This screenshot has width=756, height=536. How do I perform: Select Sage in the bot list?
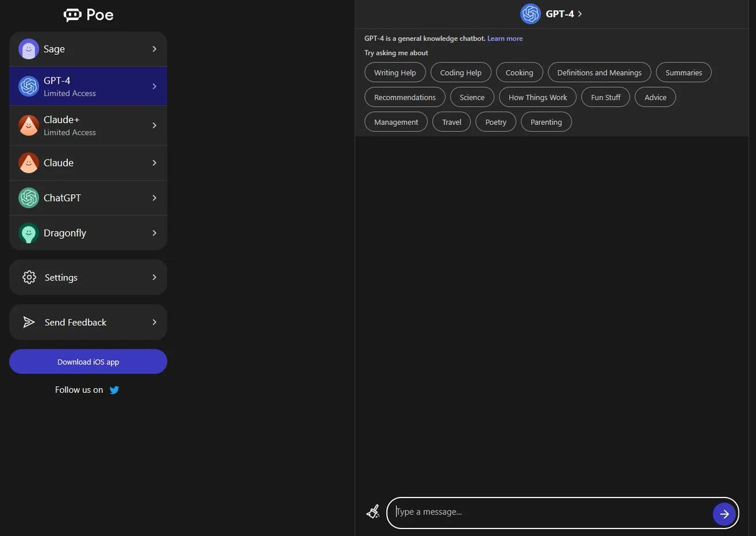pos(88,49)
